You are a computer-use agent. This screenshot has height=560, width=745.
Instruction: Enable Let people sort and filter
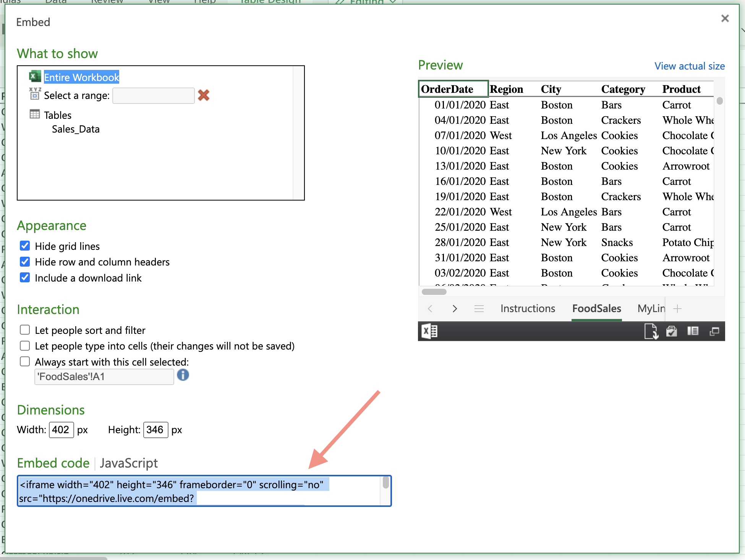tap(25, 330)
